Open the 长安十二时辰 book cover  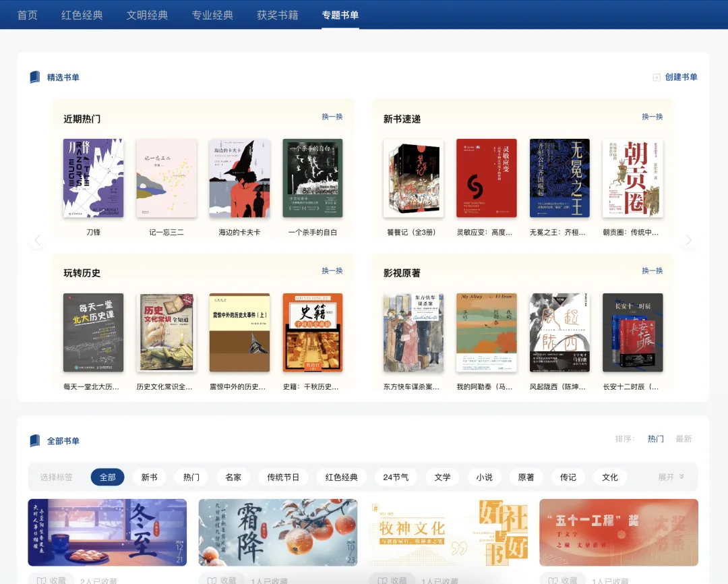coord(632,332)
